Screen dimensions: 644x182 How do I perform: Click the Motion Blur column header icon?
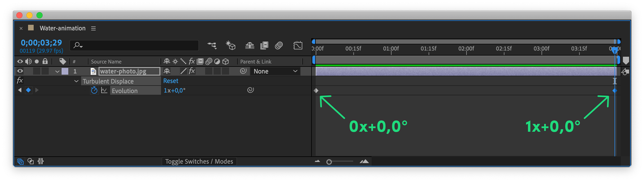[209, 61]
